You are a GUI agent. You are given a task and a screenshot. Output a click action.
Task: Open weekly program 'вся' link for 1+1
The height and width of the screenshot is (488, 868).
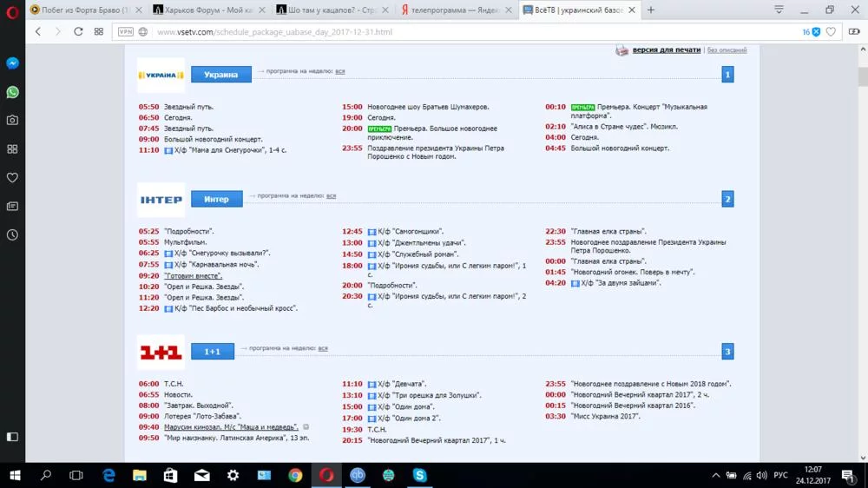[x=323, y=348]
